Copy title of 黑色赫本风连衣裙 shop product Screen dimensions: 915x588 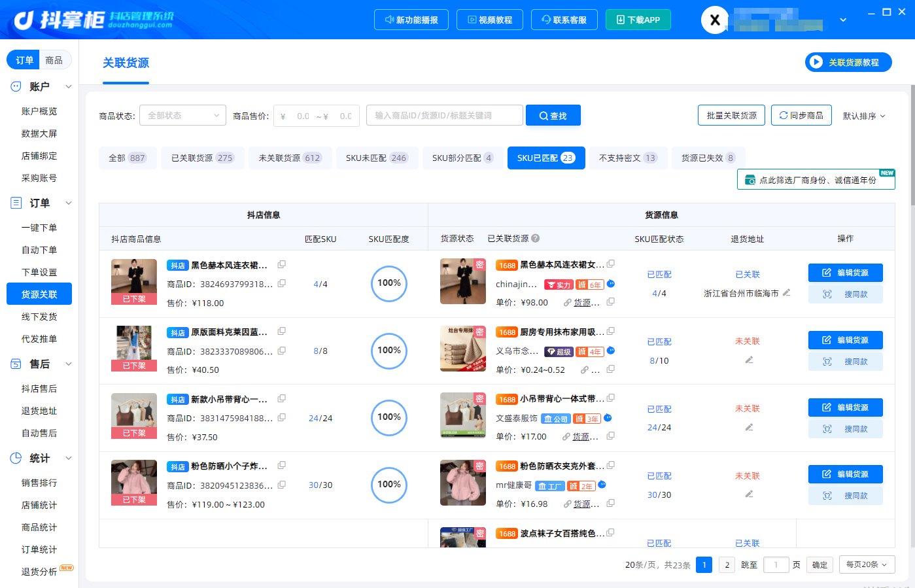[282, 264]
